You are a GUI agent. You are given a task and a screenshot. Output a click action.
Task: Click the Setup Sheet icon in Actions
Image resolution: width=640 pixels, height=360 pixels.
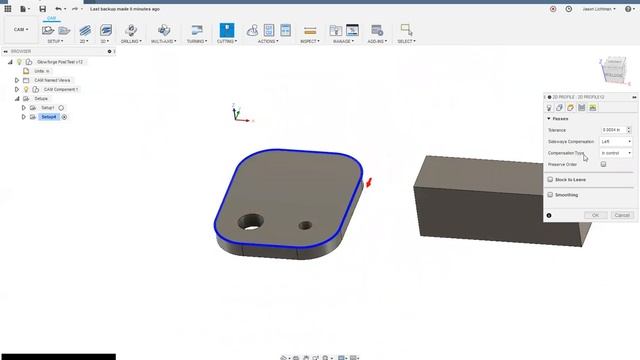point(286,30)
